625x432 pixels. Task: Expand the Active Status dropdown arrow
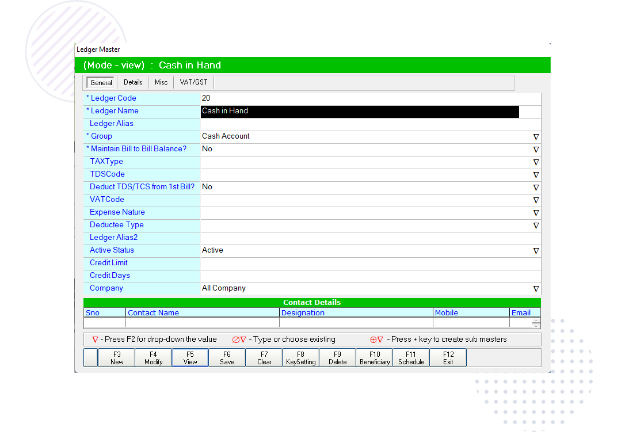click(536, 250)
